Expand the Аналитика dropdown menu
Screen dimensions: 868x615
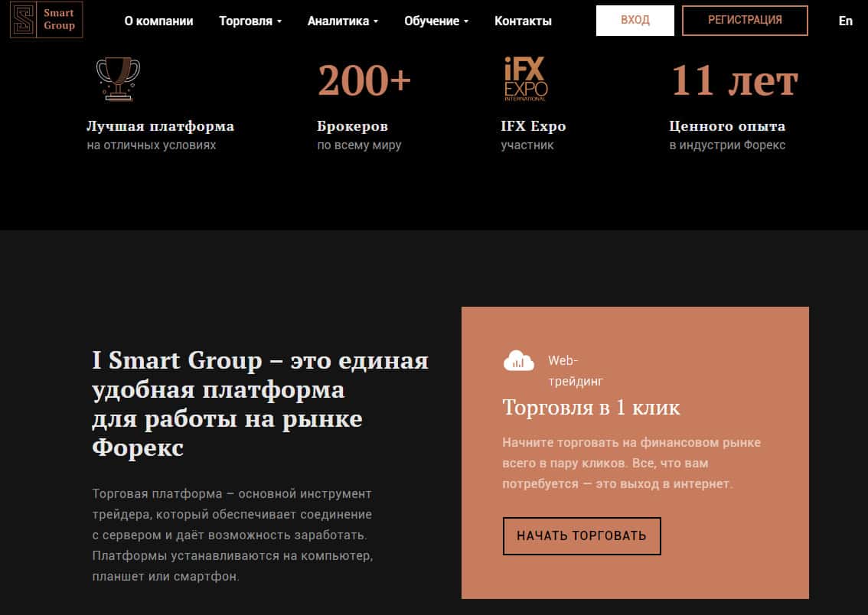(343, 21)
